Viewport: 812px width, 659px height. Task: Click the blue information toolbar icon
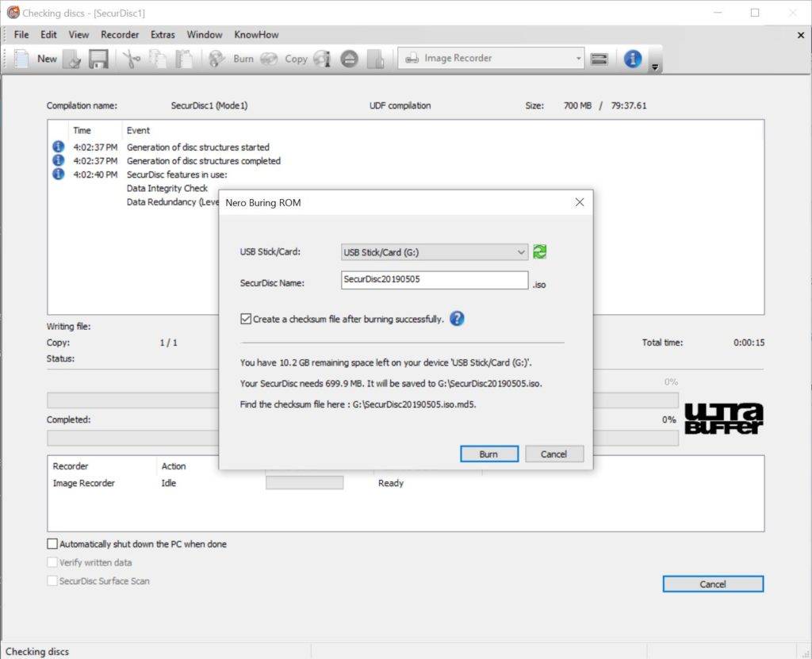tap(632, 59)
